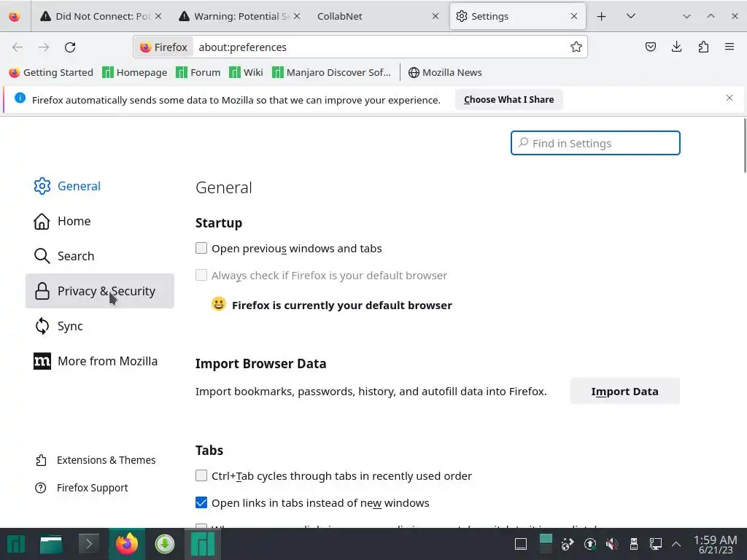Image resolution: width=747 pixels, height=560 pixels.
Task: Click the taskbar clock showing 1:59 AM
Action: point(715,544)
